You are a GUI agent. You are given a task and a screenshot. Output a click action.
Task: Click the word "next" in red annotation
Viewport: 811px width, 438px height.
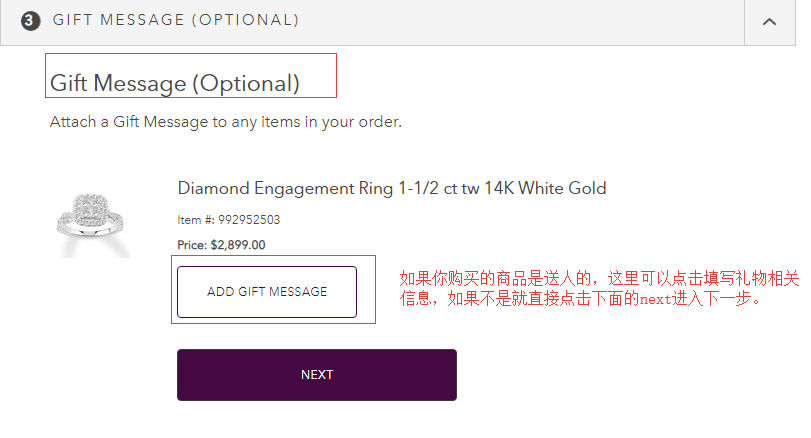(x=652, y=298)
